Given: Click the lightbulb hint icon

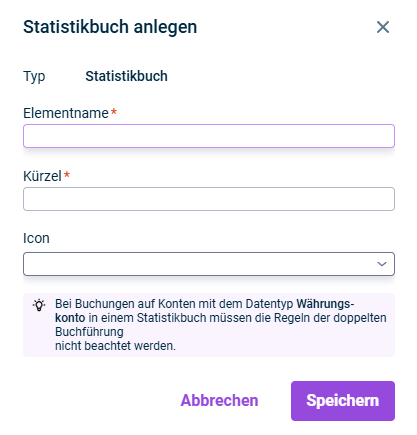Looking at the screenshot, I should [x=39, y=305].
